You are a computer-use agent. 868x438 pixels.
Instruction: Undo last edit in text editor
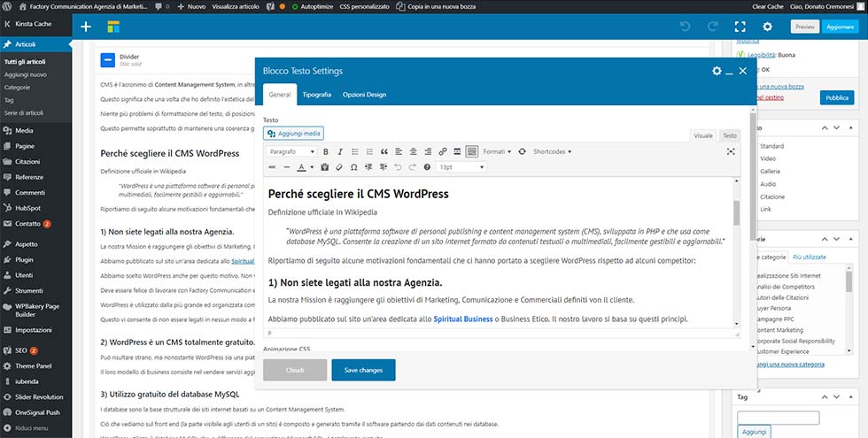(398, 167)
